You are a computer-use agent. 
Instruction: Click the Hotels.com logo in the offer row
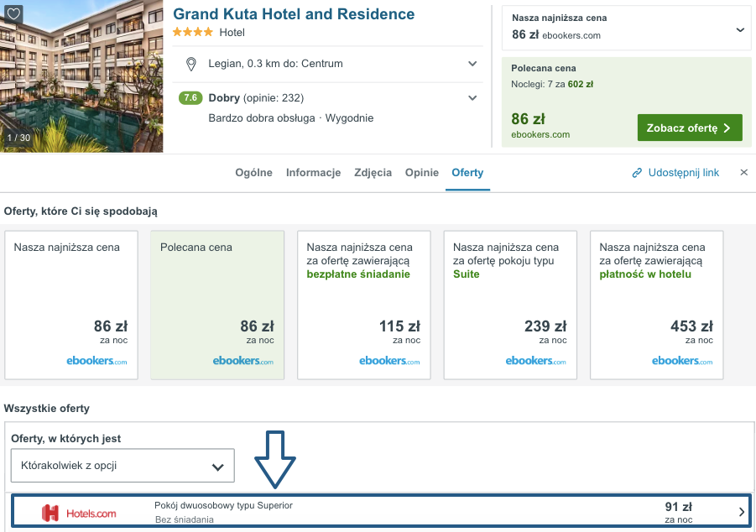click(x=79, y=514)
